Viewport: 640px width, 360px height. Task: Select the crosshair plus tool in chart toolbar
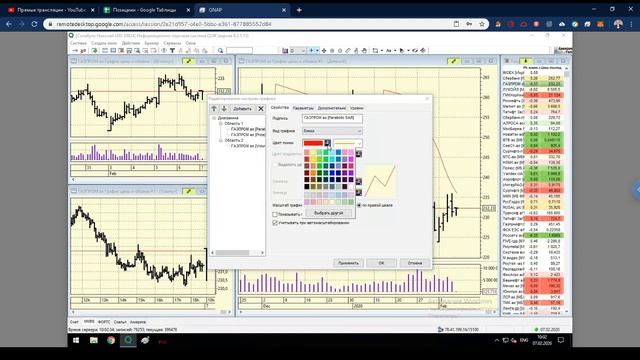tap(311, 51)
